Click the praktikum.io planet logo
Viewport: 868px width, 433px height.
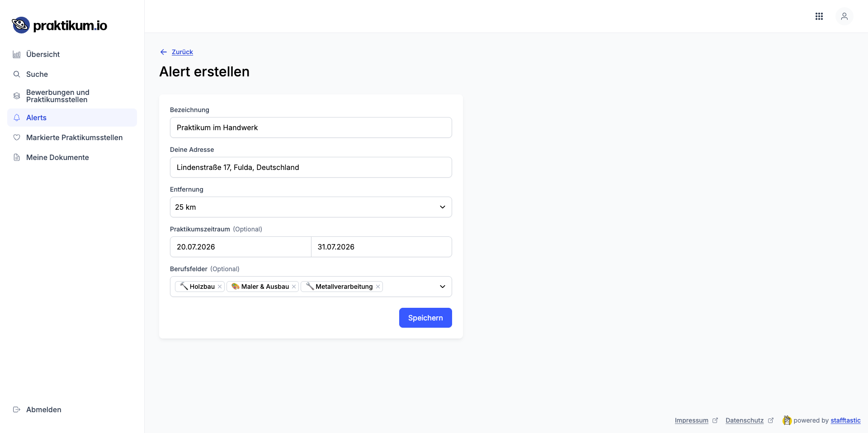click(x=21, y=25)
